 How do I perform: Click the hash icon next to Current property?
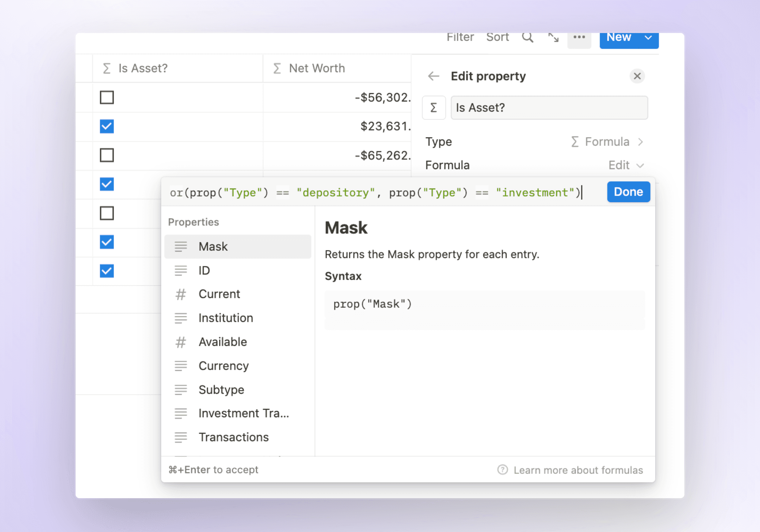click(x=180, y=294)
